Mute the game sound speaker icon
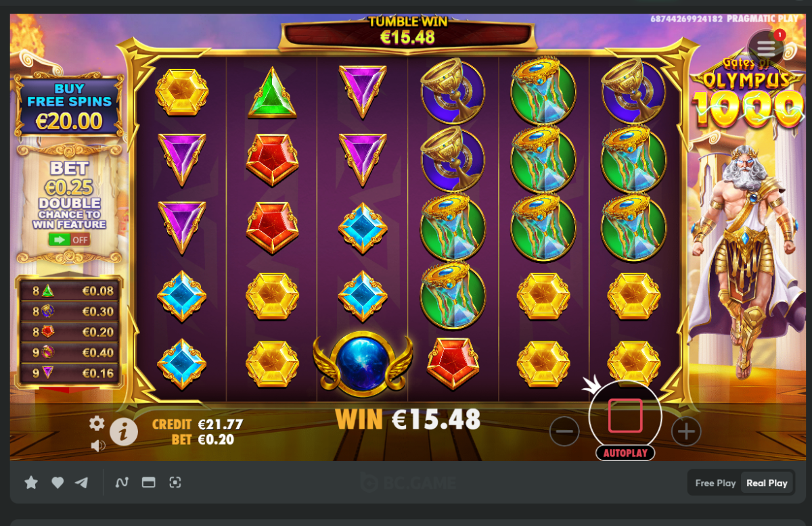The height and width of the screenshot is (526, 812). [x=98, y=445]
